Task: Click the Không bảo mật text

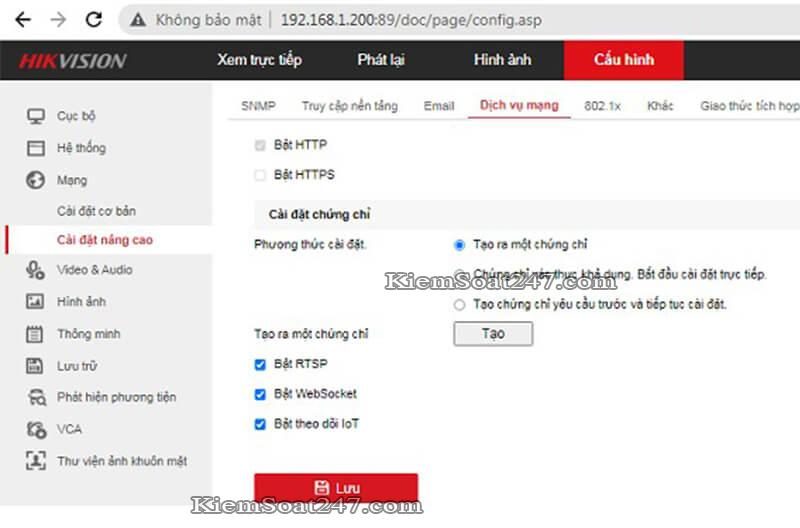Action: pyautogui.click(x=208, y=20)
